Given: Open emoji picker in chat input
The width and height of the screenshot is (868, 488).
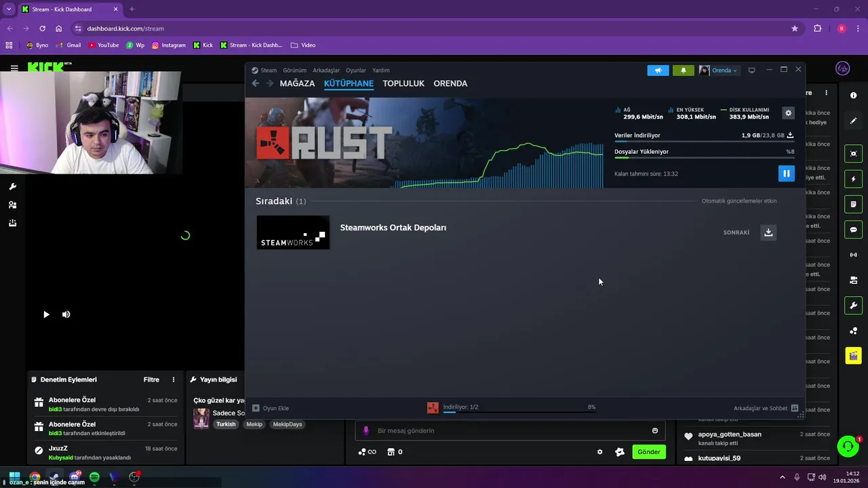Looking at the screenshot, I should tap(655, 430).
